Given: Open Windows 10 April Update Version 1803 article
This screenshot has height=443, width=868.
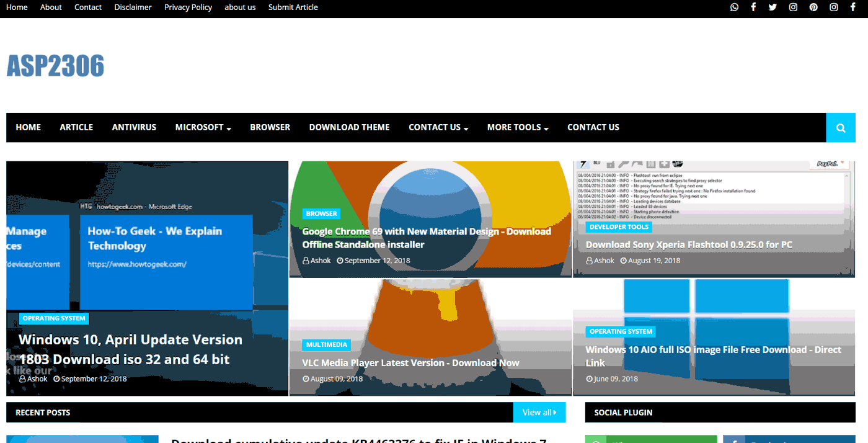Looking at the screenshot, I should click(x=131, y=349).
